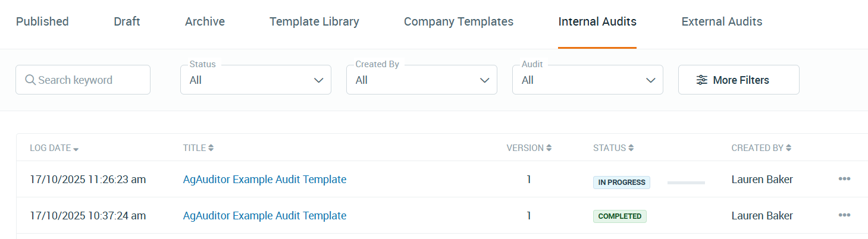Image resolution: width=868 pixels, height=239 pixels.
Task: Sort table by Created By column
Action: tap(788, 148)
